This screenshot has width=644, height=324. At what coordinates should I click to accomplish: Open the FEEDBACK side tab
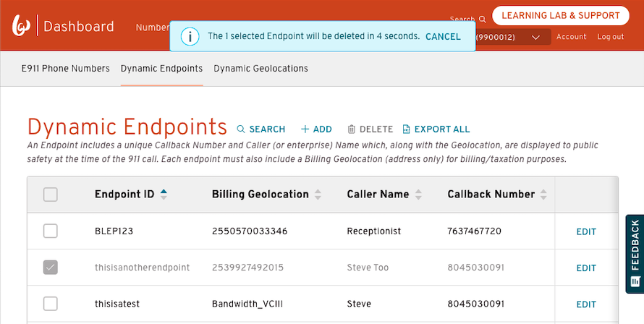pos(635,254)
